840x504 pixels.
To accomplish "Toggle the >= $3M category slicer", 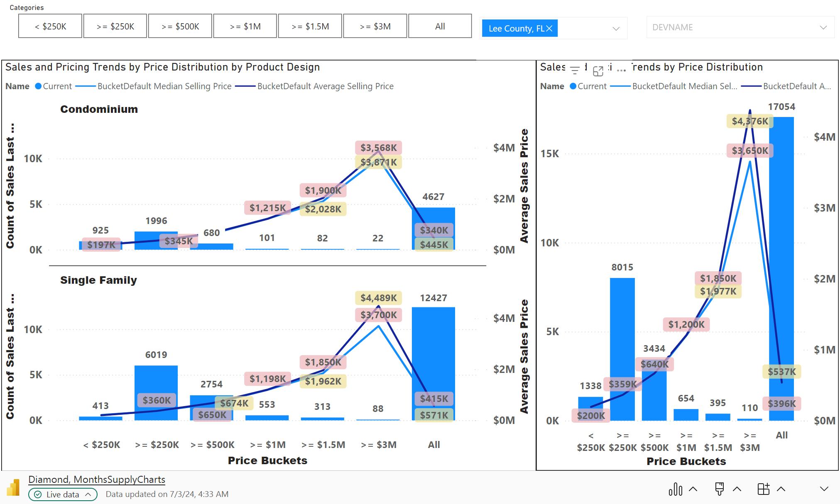I will (375, 26).
